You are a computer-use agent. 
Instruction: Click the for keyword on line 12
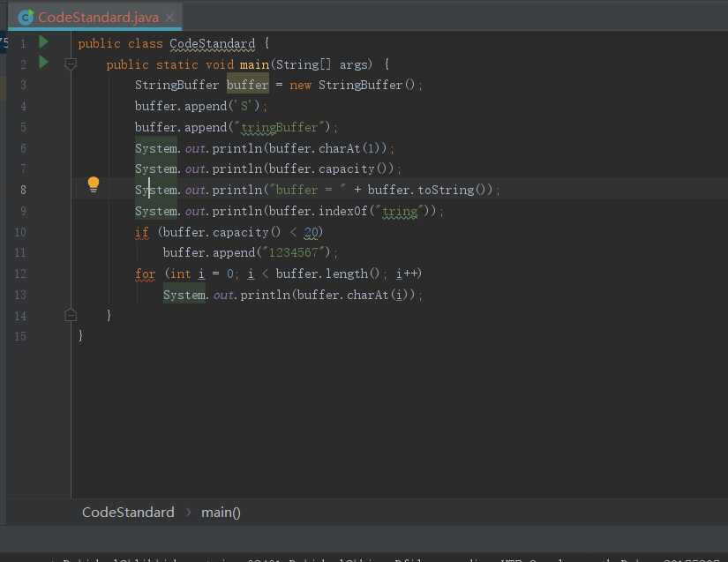pos(145,274)
